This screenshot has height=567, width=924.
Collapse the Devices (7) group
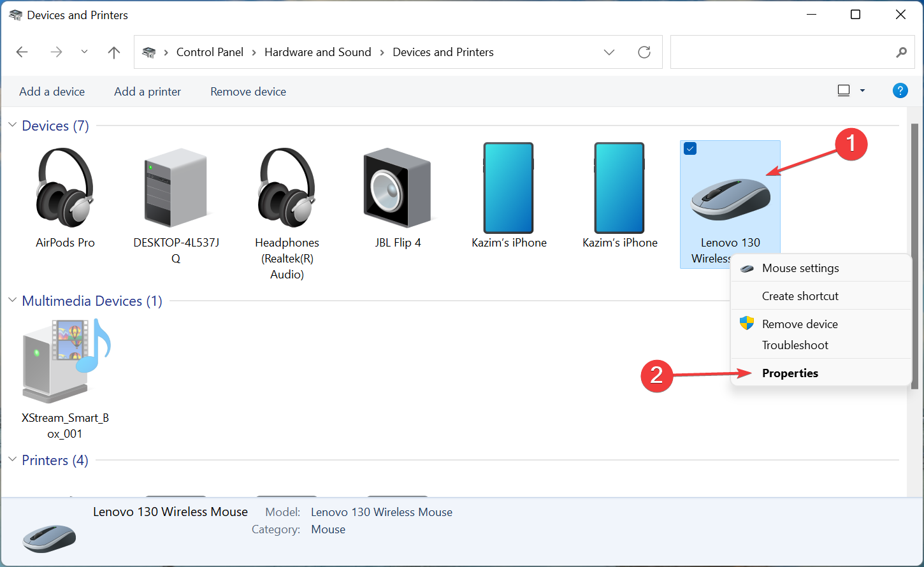point(13,125)
